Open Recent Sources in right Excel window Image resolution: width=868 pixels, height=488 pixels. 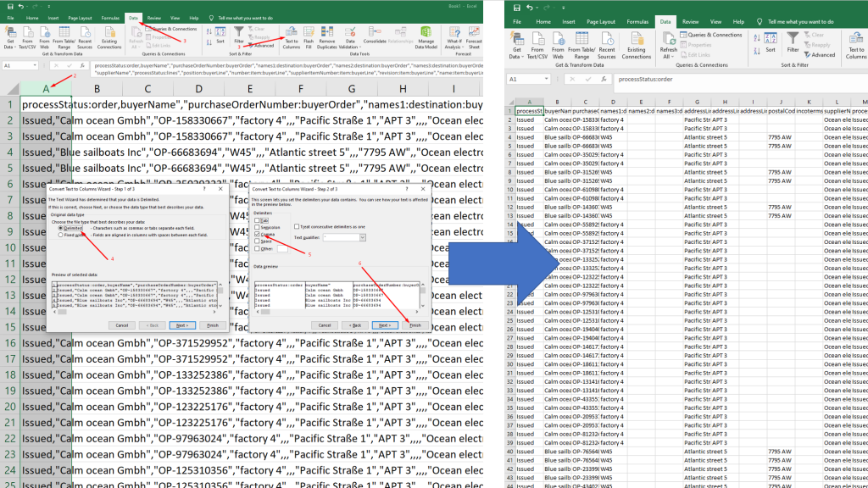click(607, 46)
